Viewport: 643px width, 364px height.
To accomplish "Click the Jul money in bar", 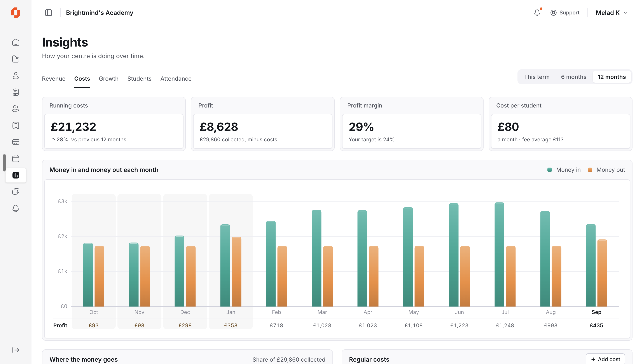I will [499, 255].
